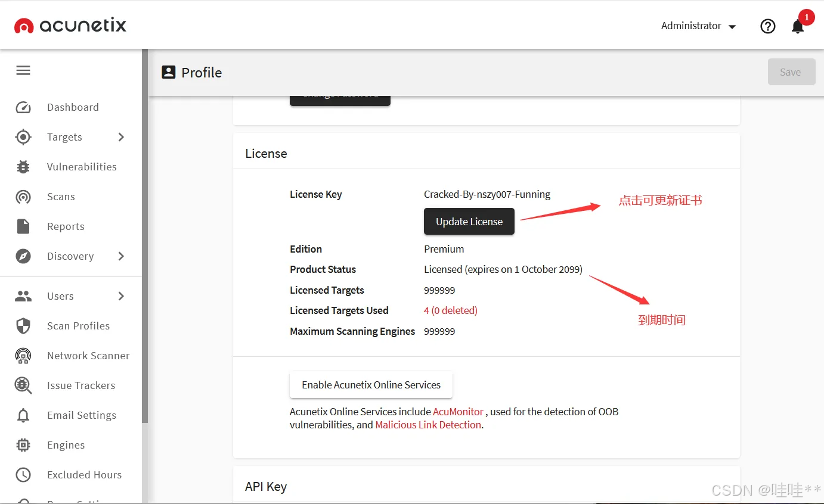Image resolution: width=824 pixels, height=504 pixels.
Task: Open Issue Trackers page
Action: point(81,385)
